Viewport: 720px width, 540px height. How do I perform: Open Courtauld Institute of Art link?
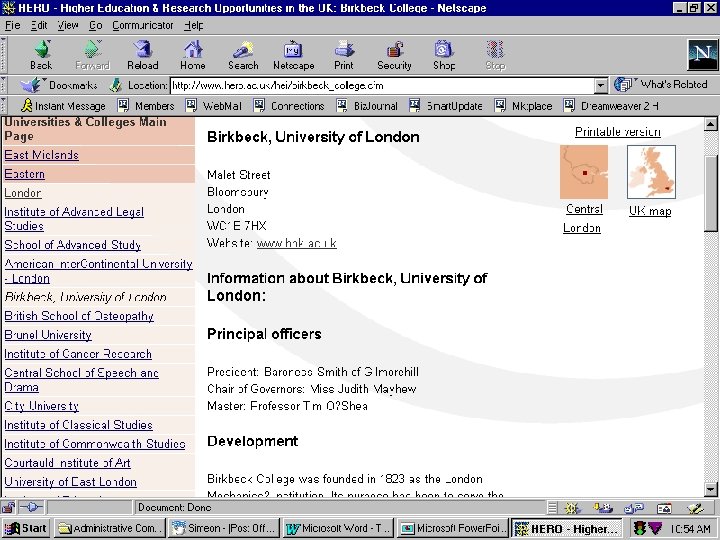[x=68, y=463]
